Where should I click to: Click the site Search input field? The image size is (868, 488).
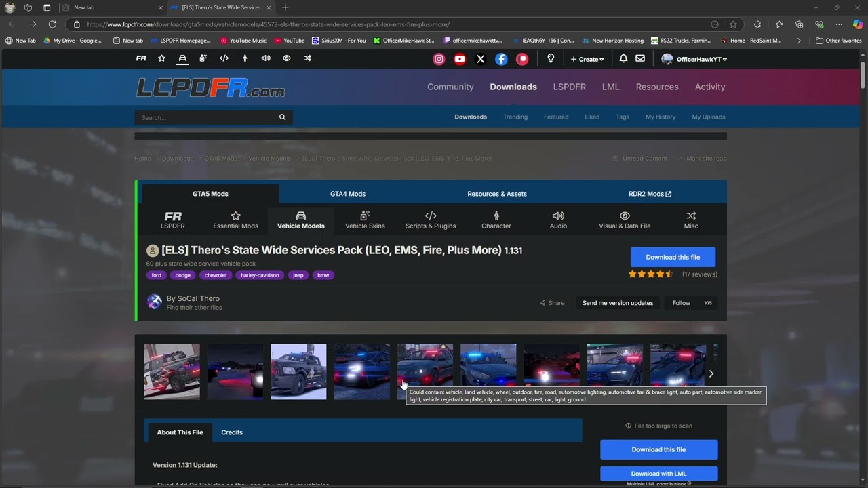[206, 117]
